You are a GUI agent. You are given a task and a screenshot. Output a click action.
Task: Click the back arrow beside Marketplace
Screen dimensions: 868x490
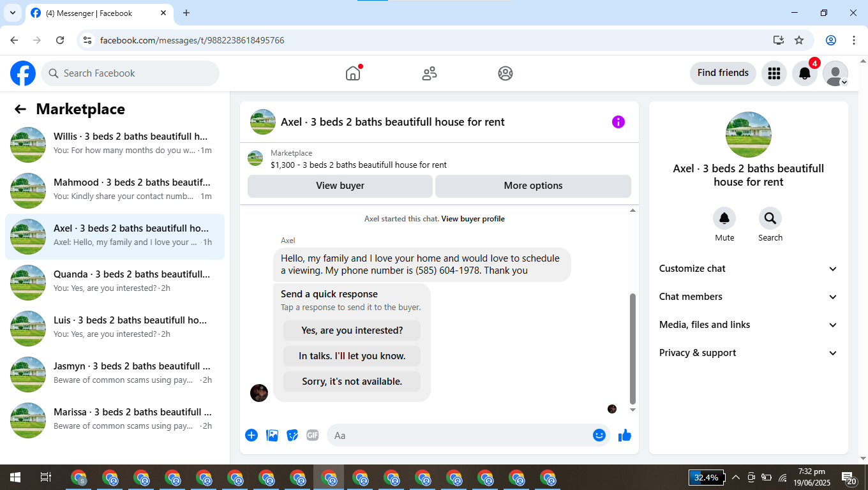coord(20,109)
